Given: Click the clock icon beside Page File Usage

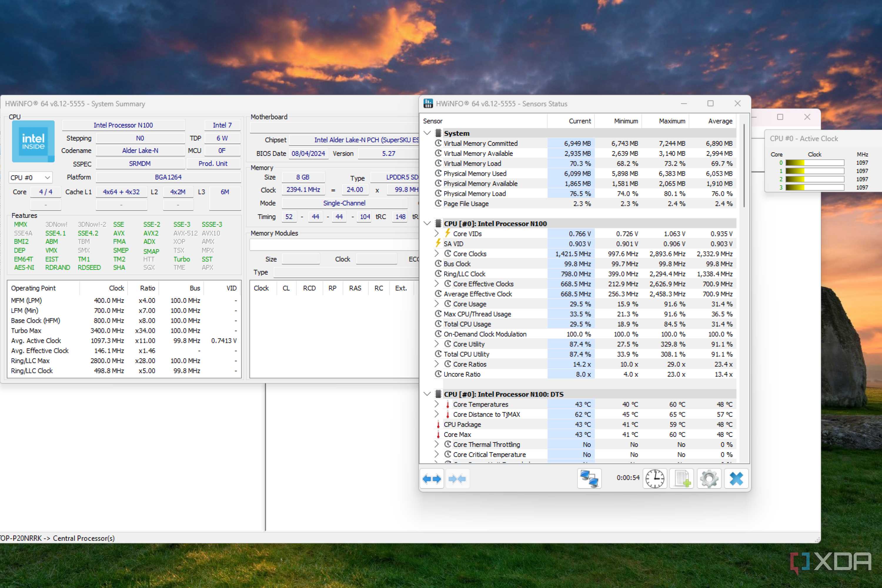Looking at the screenshot, I should pyautogui.click(x=438, y=203).
